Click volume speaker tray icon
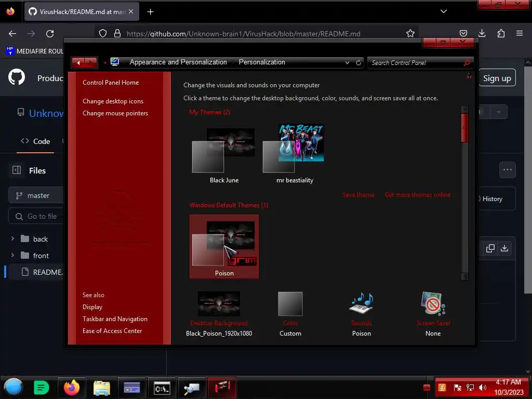The width and height of the screenshot is (532, 399). (x=482, y=388)
